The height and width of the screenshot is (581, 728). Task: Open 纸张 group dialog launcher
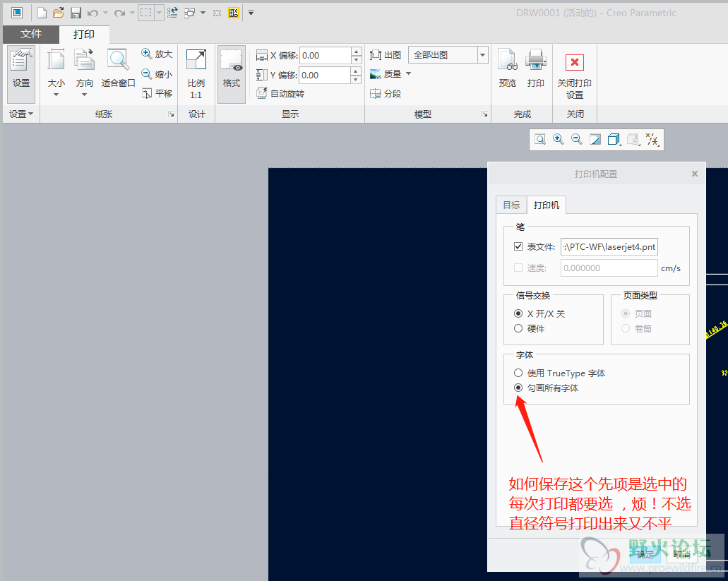coord(172,114)
